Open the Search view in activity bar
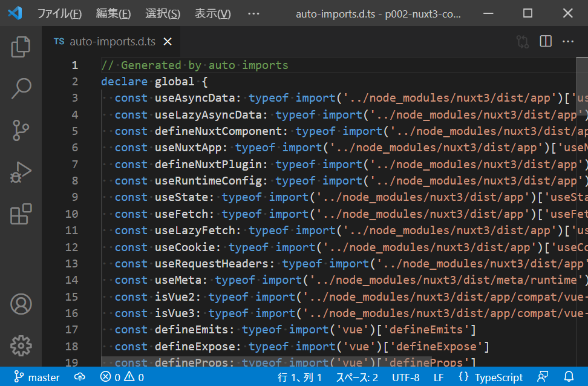The width and height of the screenshot is (588, 386). pyautogui.click(x=21, y=88)
